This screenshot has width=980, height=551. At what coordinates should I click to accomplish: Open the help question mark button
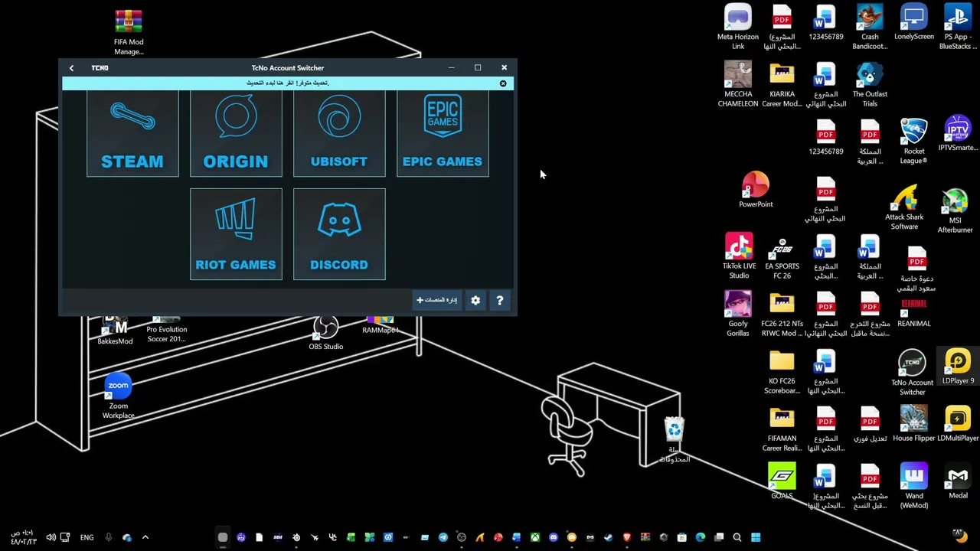coord(499,300)
